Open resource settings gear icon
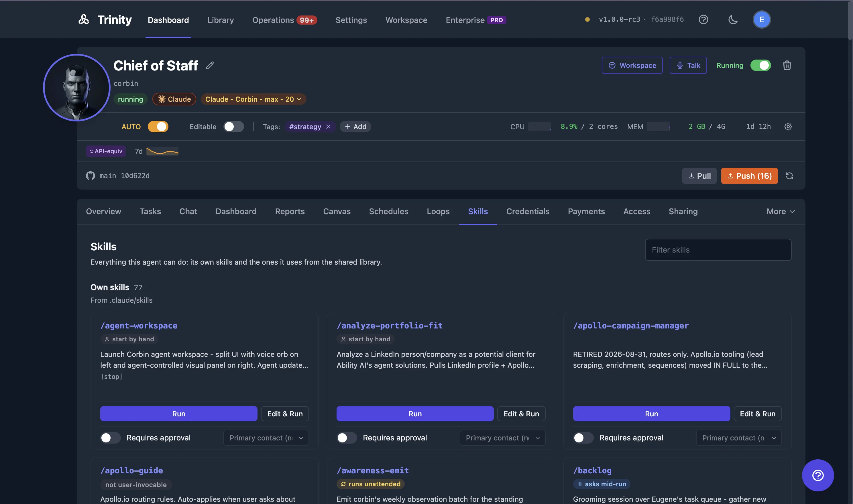The height and width of the screenshot is (504, 853). [788, 126]
